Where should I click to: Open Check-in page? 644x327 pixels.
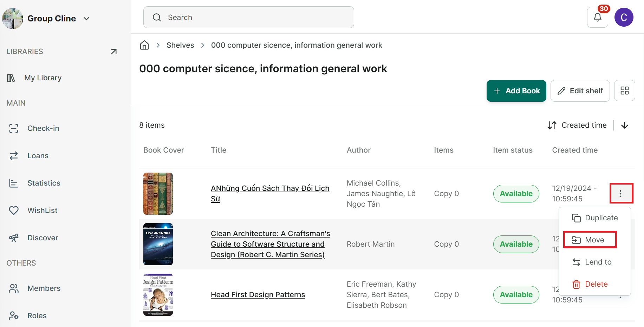pyautogui.click(x=43, y=128)
